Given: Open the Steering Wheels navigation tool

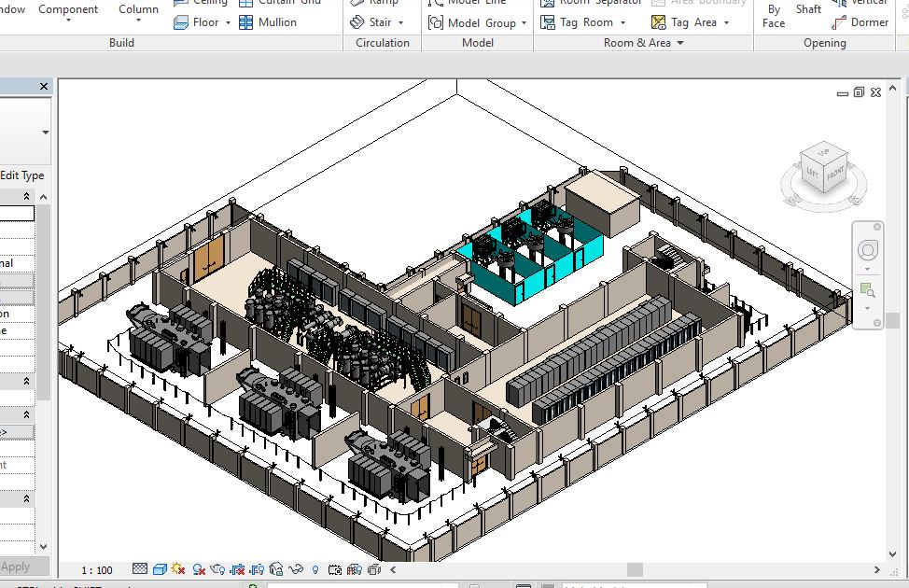Looking at the screenshot, I should click(868, 250).
